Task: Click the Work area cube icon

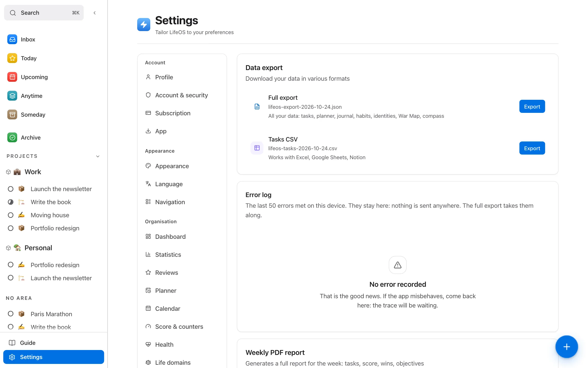Action: point(8,172)
